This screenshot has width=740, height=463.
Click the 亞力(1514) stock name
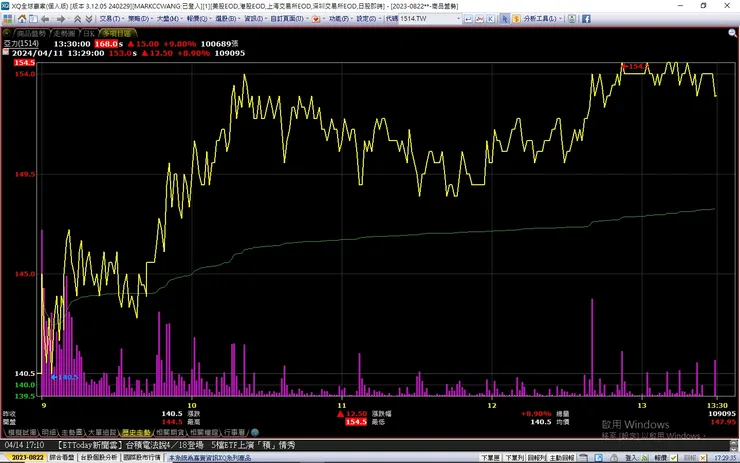(x=21, y=43)
